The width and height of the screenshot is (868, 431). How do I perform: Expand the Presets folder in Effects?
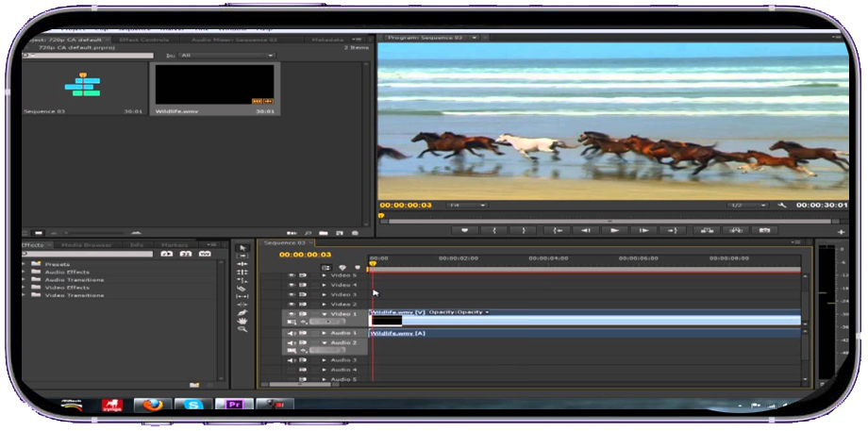[x=24, y=264]
